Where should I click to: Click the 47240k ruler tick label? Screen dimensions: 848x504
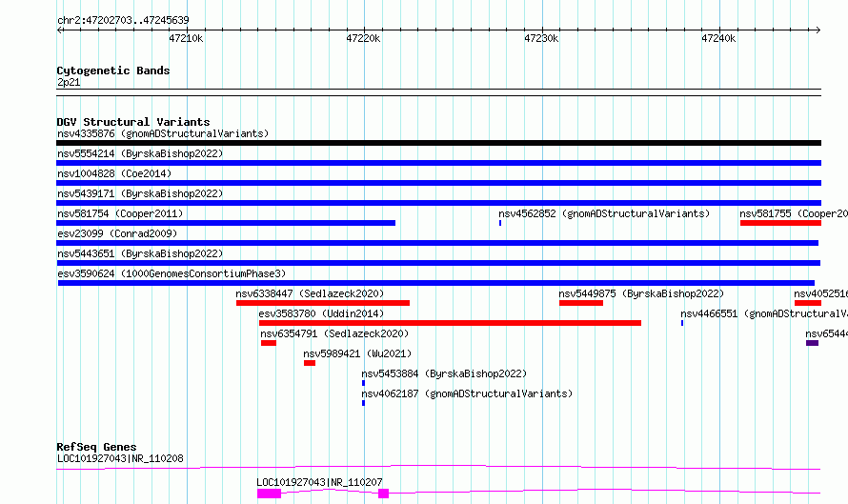click(718, 38)
